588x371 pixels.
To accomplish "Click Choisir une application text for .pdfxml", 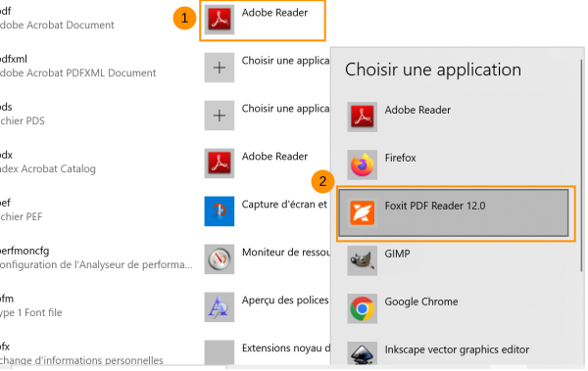I will [285, 61].
